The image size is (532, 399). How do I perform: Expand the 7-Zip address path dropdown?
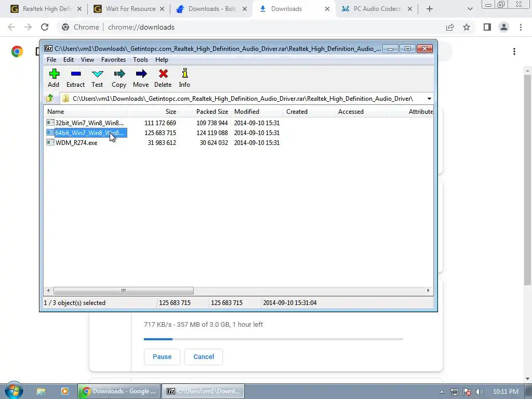pyautogui.click(x=429, y=98)
